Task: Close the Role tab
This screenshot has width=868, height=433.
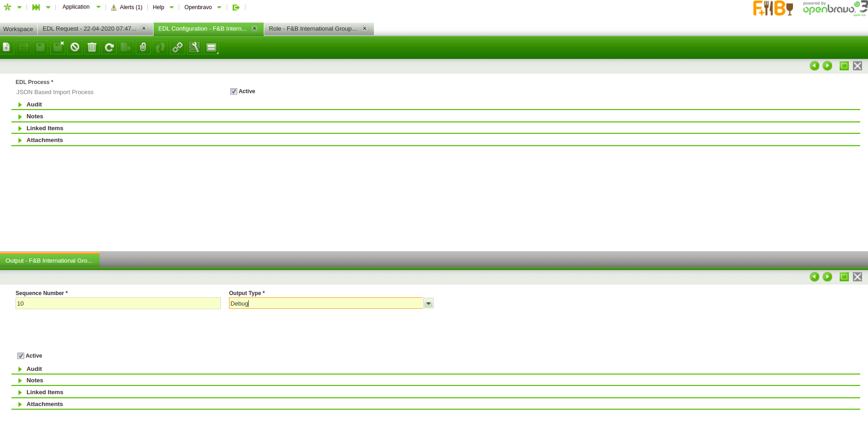Action: pyautogui.click(x=365, y=28)
